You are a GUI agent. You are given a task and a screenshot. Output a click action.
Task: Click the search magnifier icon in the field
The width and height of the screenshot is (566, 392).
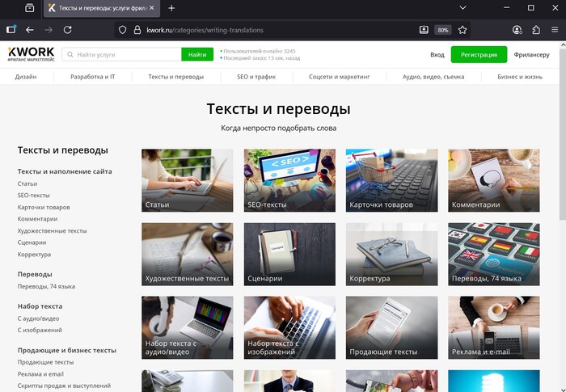pyautogui.click(x=70, y=54)
